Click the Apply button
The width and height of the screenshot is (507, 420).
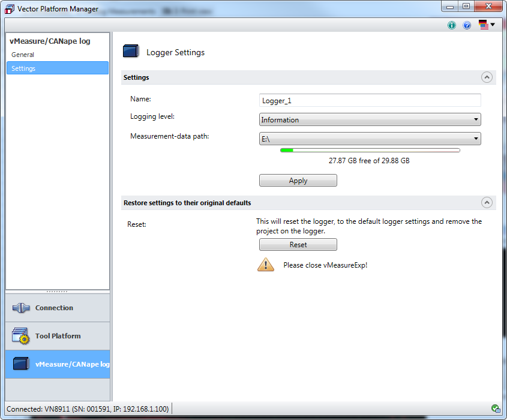click(298, 181)
